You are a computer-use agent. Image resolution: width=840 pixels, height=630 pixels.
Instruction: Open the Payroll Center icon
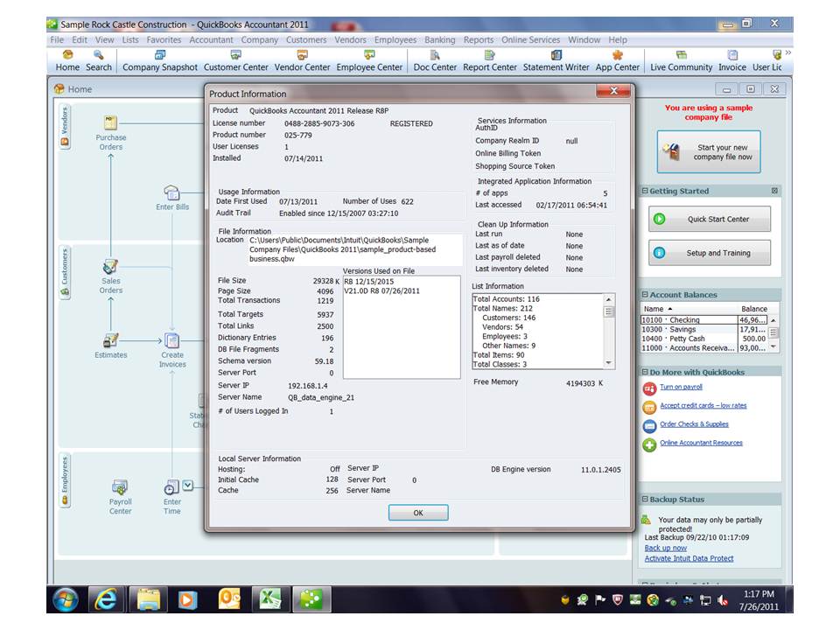point(119,492)
